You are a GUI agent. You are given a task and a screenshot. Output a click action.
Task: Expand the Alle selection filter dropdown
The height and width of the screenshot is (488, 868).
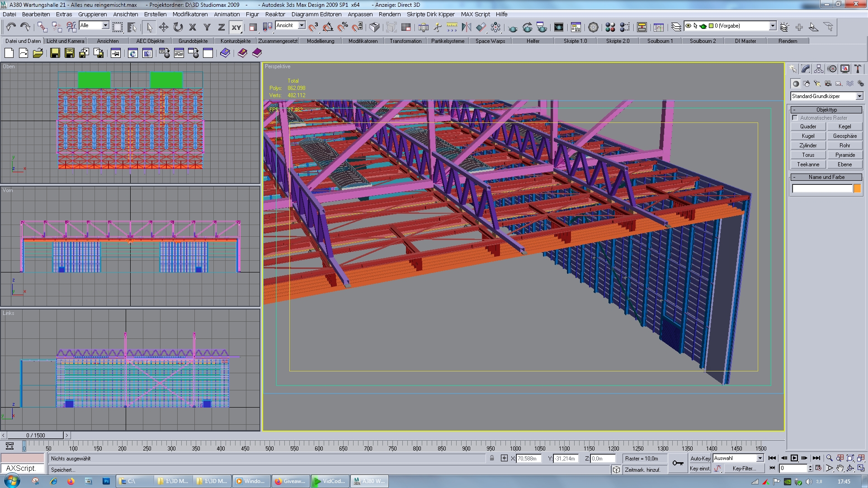click(x=105, y=25)
